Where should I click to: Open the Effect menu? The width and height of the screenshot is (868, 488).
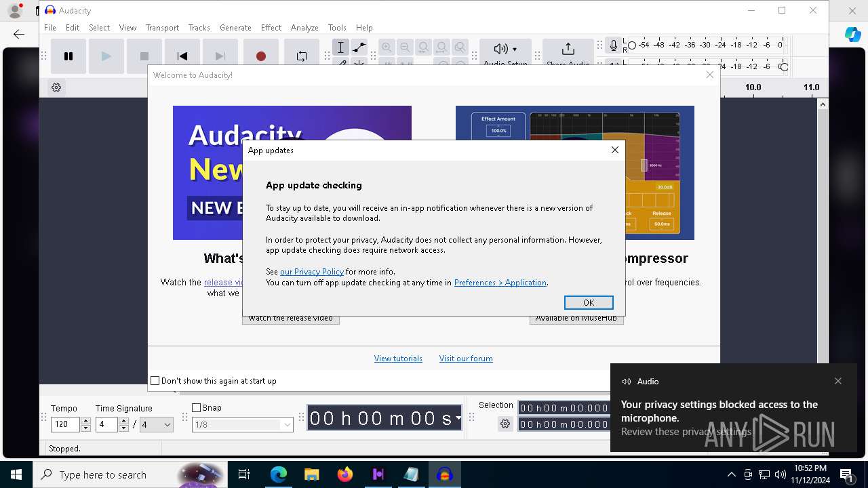[271, 28]
